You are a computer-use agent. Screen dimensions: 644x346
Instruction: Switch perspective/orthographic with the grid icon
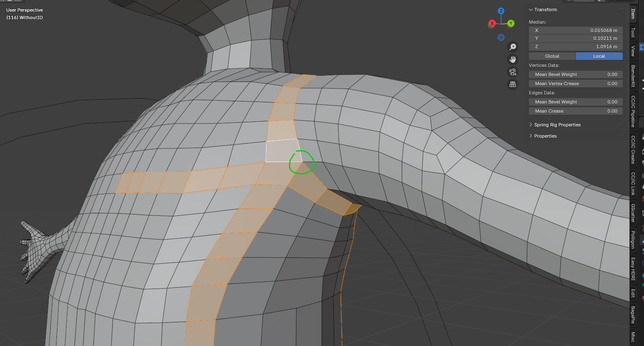pos(513,84)
